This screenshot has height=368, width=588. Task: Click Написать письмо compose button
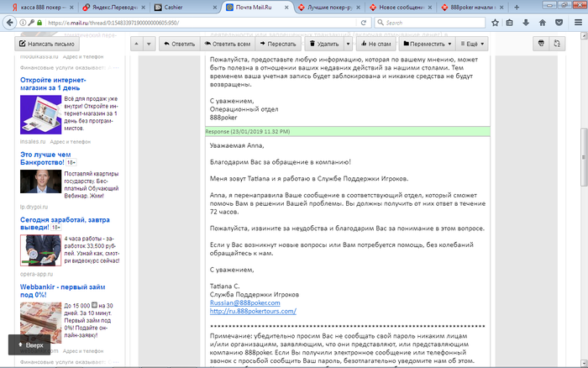[47, 44]
